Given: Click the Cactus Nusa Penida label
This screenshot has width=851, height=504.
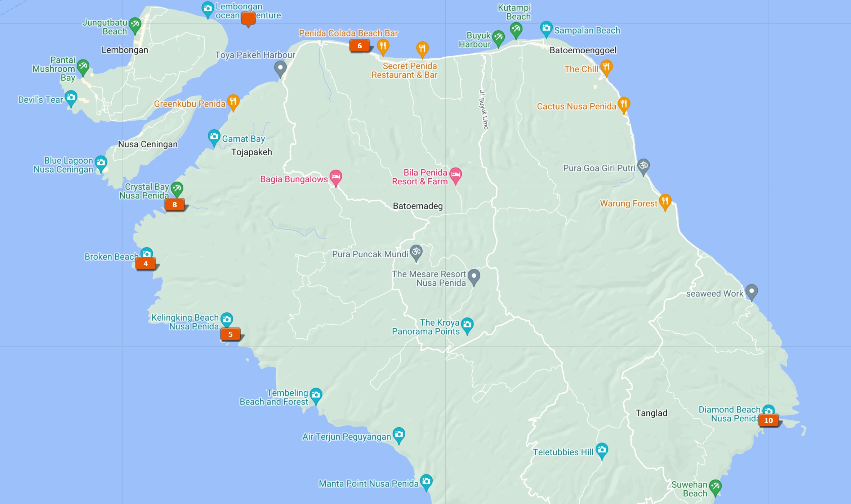Looking at the screenshot, I should (576, 106).
